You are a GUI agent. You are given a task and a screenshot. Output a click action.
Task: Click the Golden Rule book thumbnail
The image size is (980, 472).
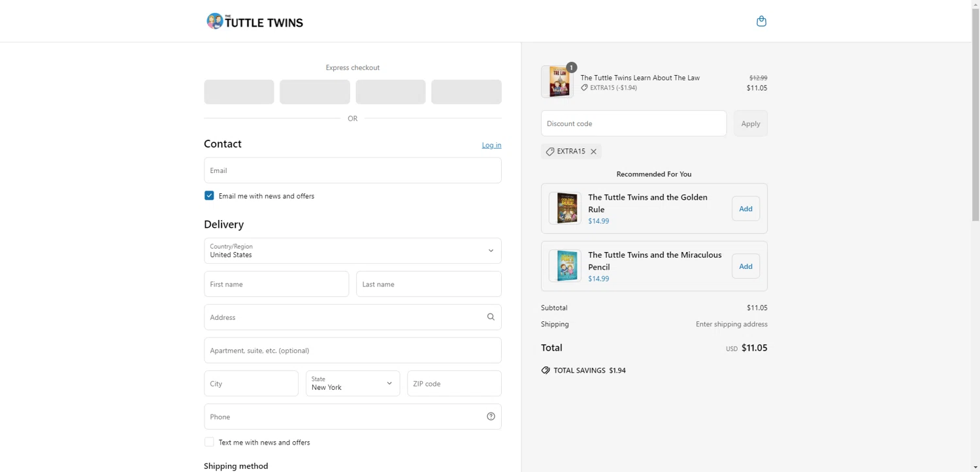[x=565, y=208]
